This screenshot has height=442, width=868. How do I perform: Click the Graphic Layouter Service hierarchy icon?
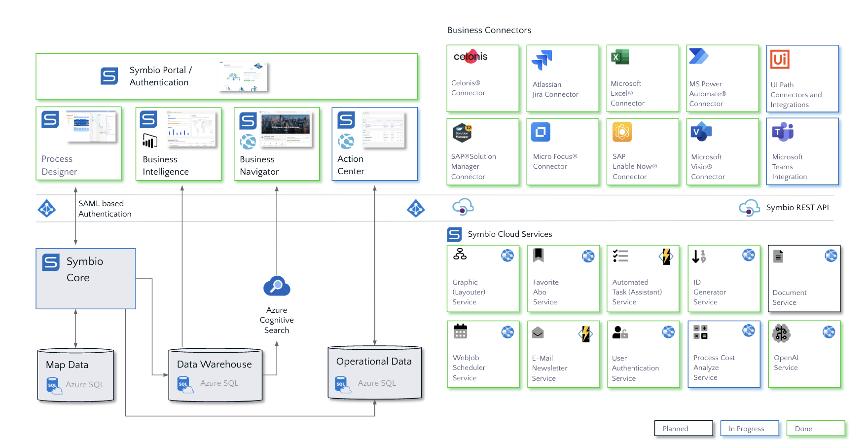(460, 254)
